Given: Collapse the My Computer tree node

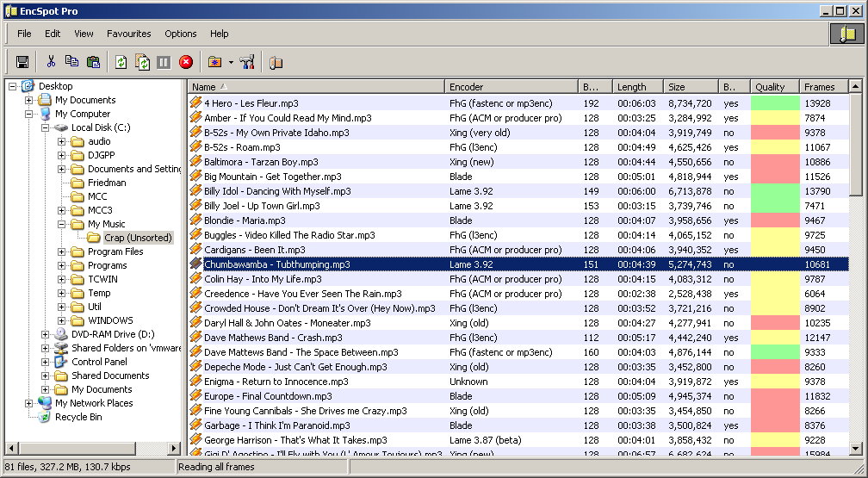Looking at the screenshot, I should click(x=28, y=114).
